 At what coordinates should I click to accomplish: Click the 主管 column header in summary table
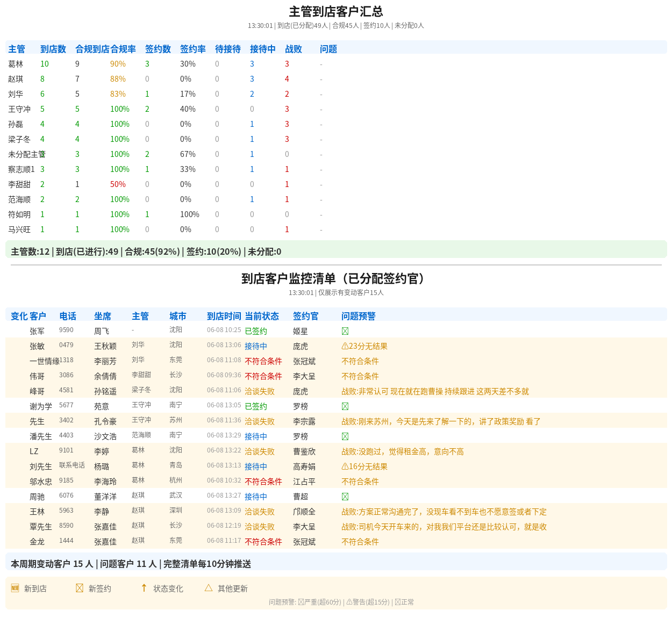pos(17,49)
